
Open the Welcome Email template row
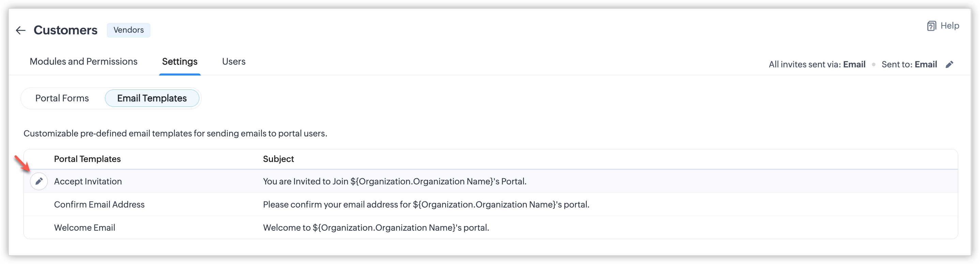[85, 228]
